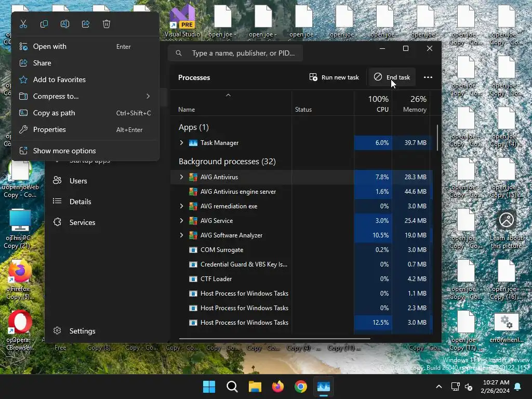532x399 pixels.
Task: Click the vertical scrollbar in process list
Action: [437, 138]
